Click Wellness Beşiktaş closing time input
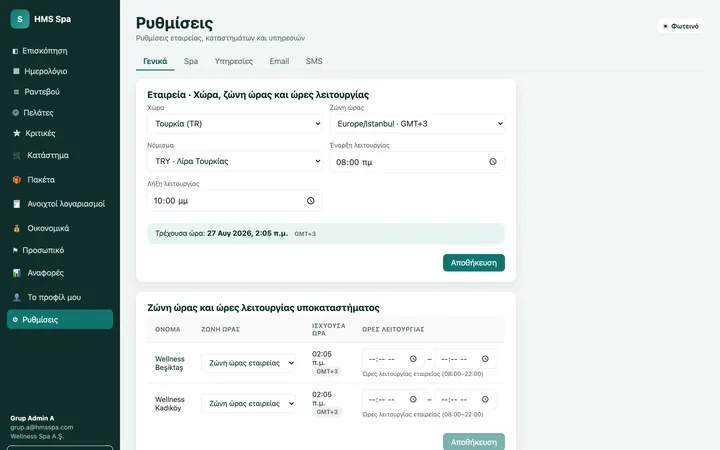This screenshot has width=720, height=450. click(x=465, y=359)
